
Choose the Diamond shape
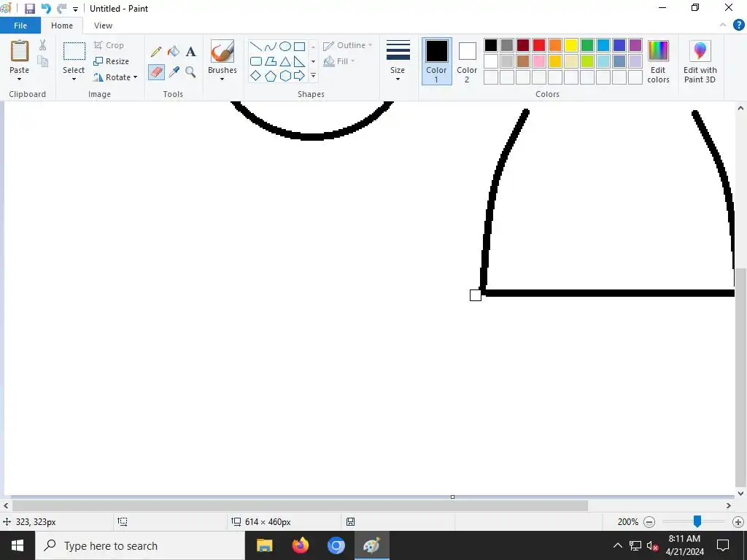point(256,76)
